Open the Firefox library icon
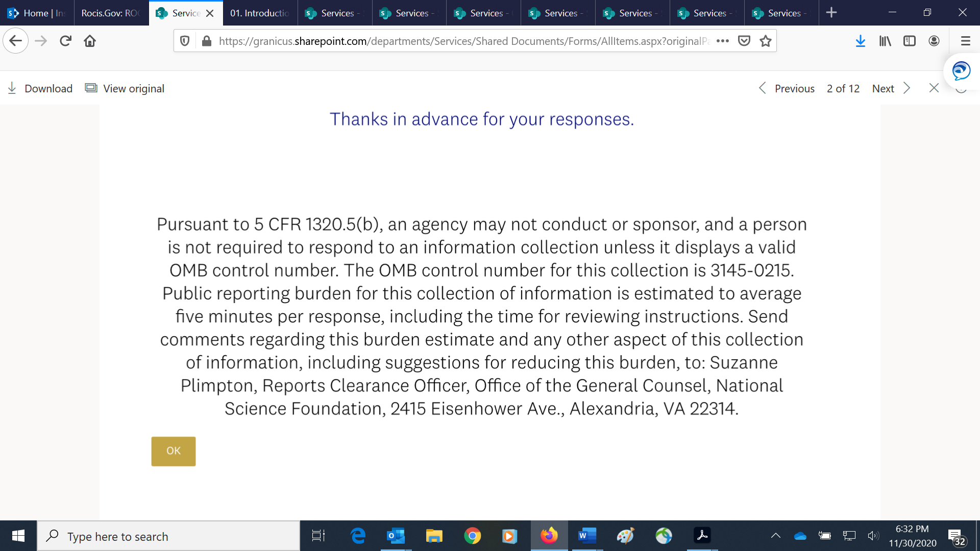Screen dimensions: 980x551 [885, 41]
